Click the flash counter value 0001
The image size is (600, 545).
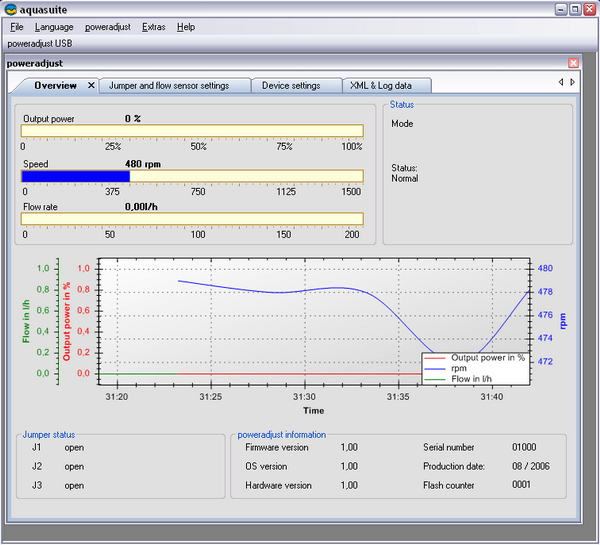click(x=521, y=485)
